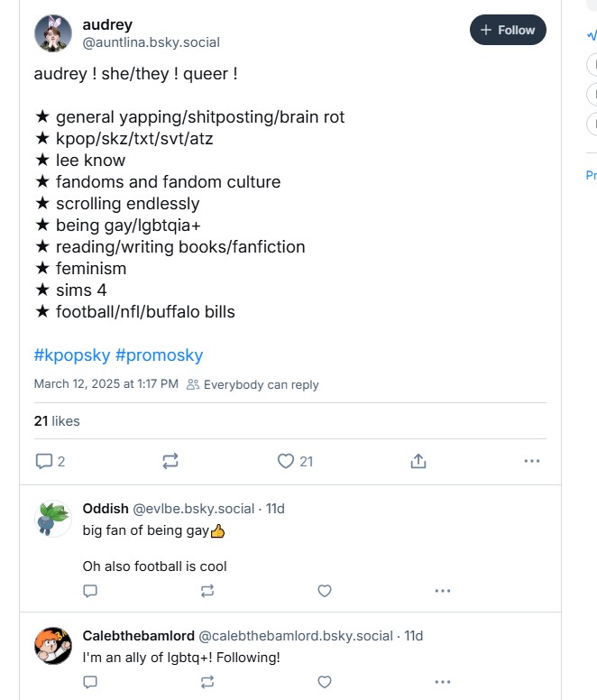
Task: Like Oddish's comment
Action: pos(325,591)
